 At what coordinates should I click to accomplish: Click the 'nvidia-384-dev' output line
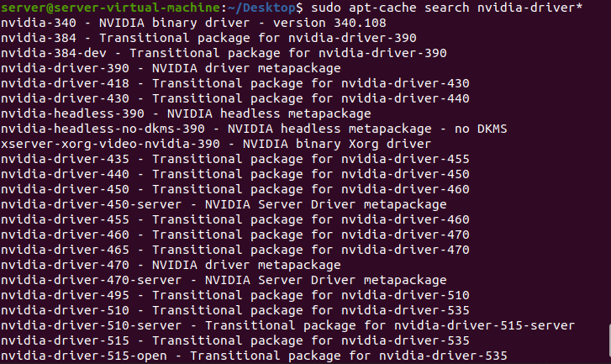click(224, 53)
